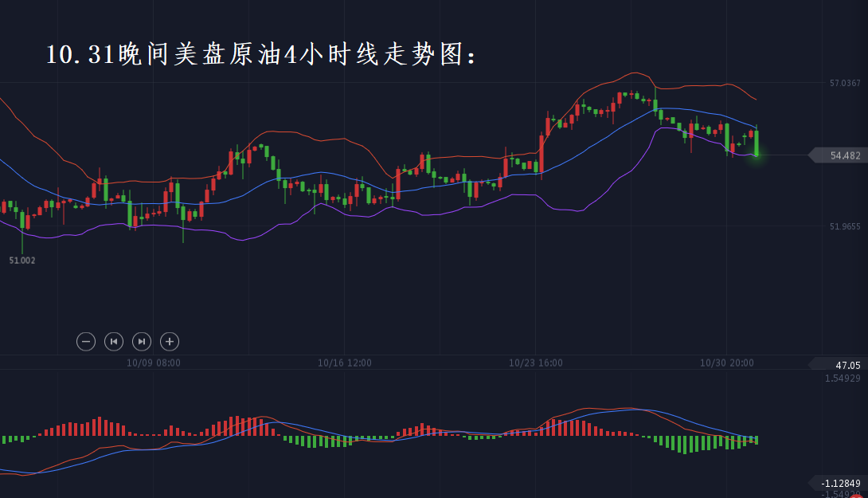Click the 10/16 12:00 time axis label
Image resolution: width=868 pixels, height=498 pixels.
(345, 363)
